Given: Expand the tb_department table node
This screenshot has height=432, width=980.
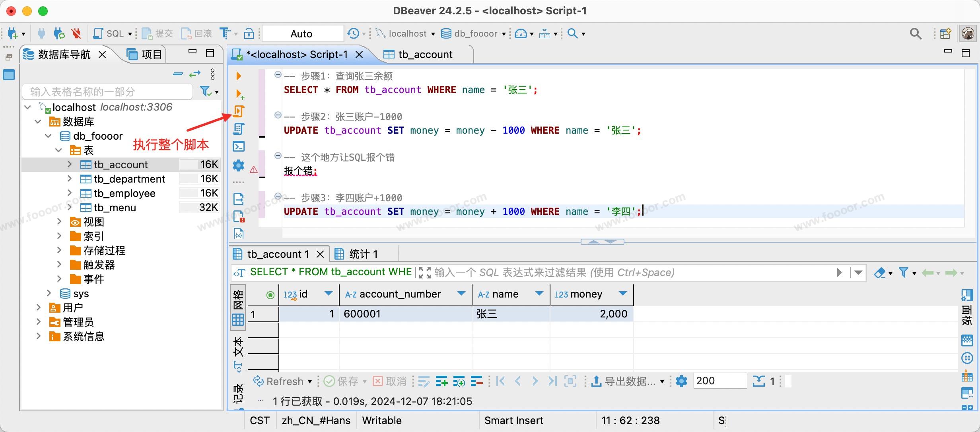Looking at the screenshot, I should tap(70, 179).
